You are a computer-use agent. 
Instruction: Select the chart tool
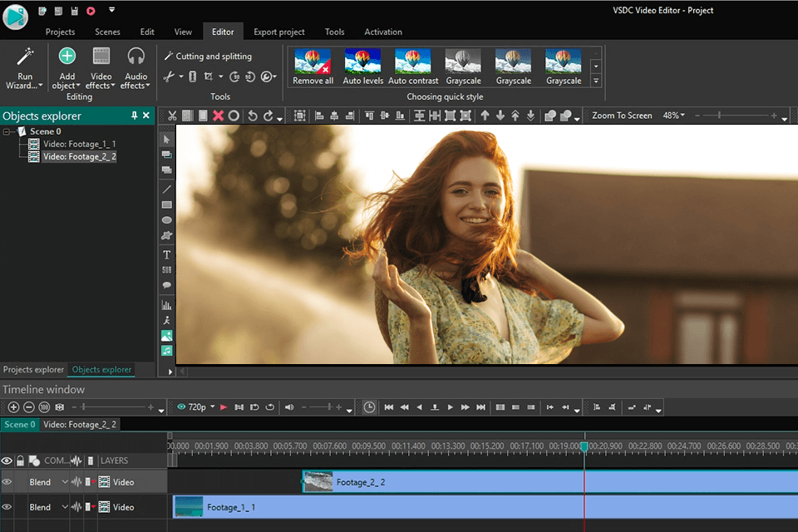(x=166, y=305)
